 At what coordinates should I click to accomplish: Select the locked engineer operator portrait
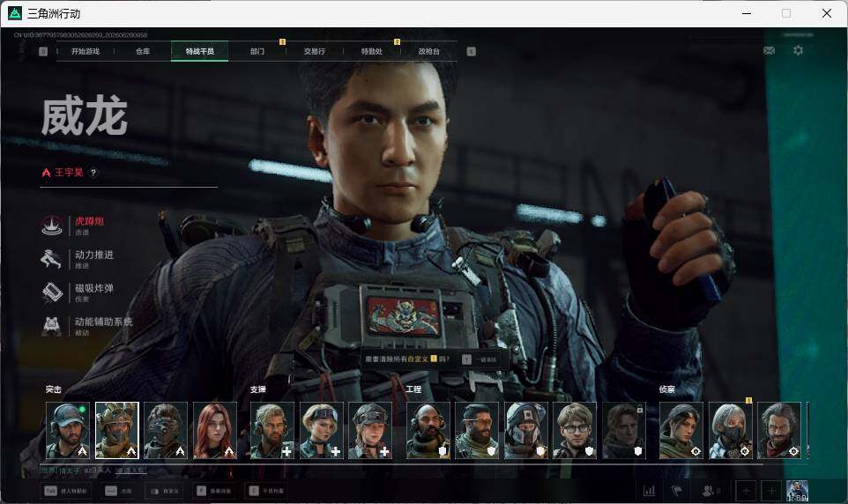[x=623, y=431]
